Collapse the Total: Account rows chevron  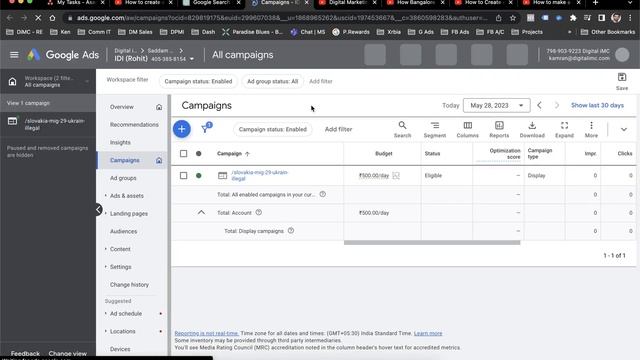coord(201,212)
